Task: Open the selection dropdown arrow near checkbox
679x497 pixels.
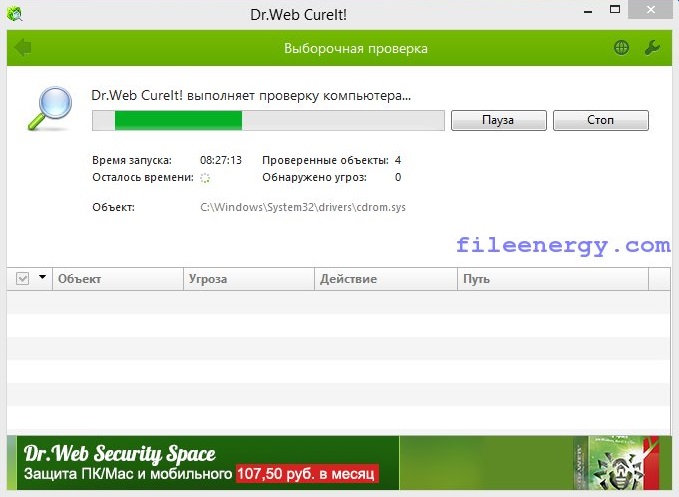Action: (42, 277)
